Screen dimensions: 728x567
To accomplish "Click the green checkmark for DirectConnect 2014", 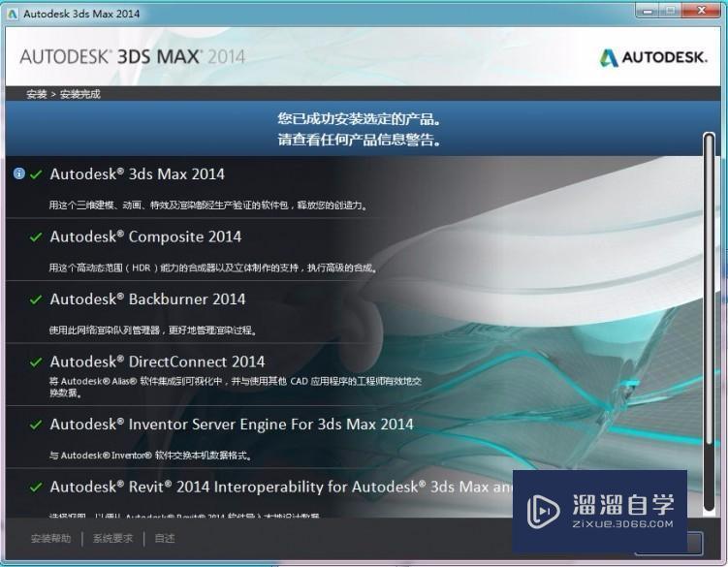I will pyautogui.click(x=36, y=362).
